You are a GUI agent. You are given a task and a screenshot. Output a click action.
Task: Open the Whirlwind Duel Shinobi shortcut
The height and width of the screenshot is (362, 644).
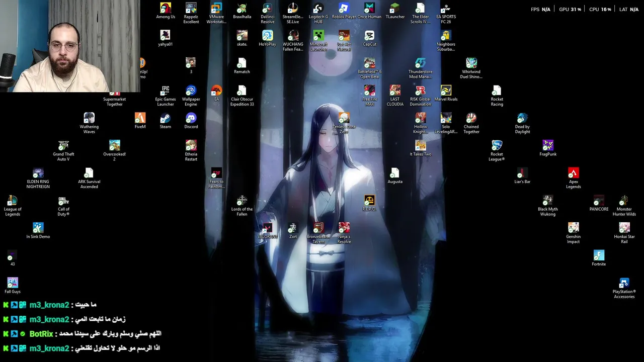pos(471,68)
